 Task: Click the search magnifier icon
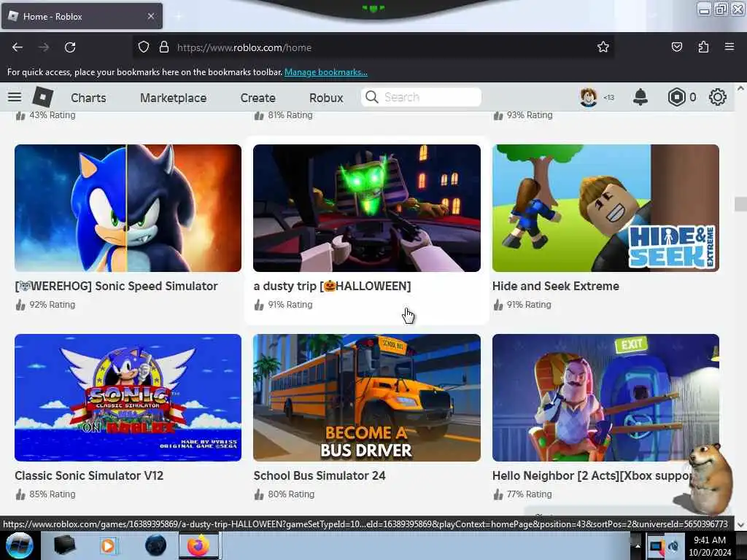tap(371, 97)
